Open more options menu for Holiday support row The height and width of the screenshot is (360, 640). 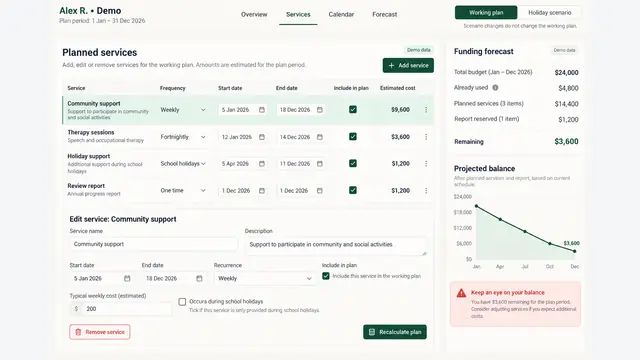click(426, 164)
